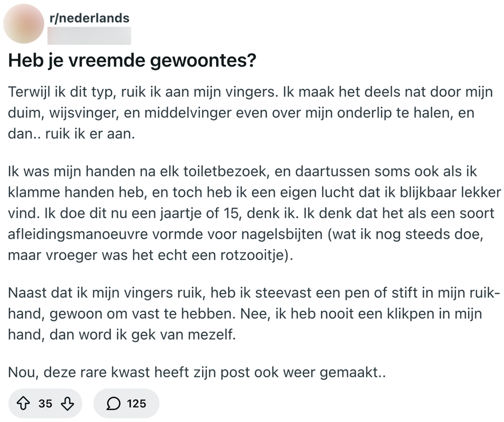
Task: Go to the r/nederlands subreddit link
Action: click(x=90, y=18)
